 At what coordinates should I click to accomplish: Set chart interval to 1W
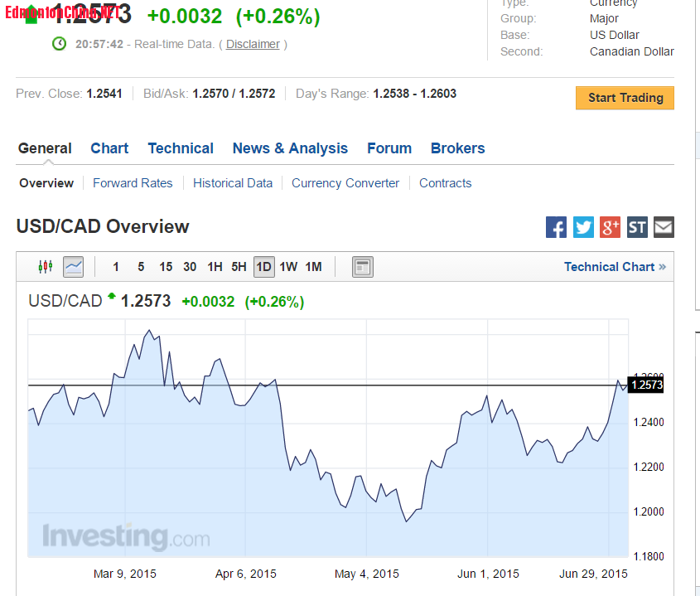coord(288,267)
